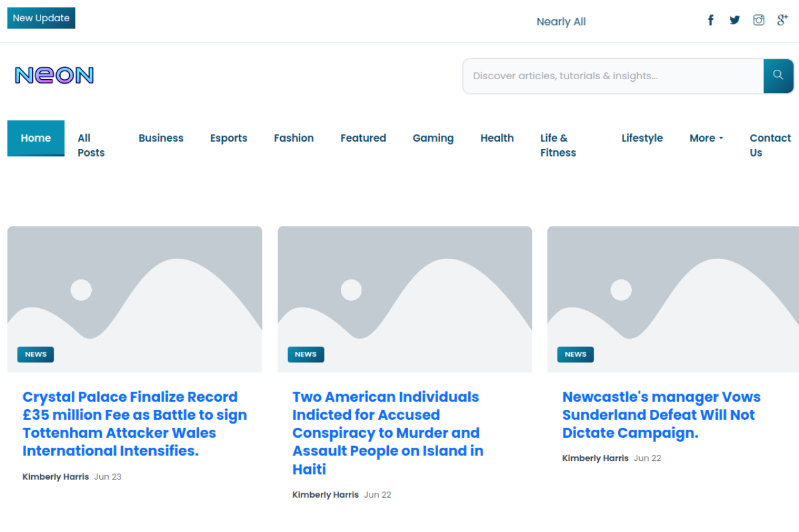This screenshot has width=799, height=532.
Task: Browse the Gaming category
Action: 433,138
